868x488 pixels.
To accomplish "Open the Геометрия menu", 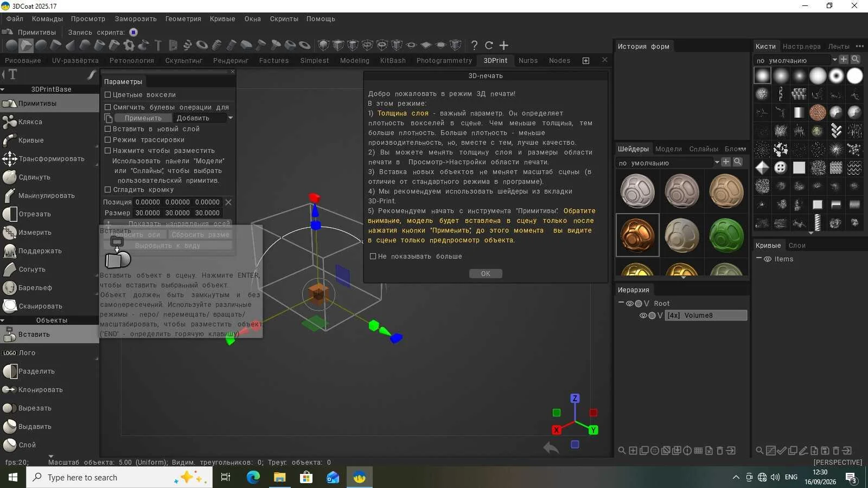I will (183, 19).
